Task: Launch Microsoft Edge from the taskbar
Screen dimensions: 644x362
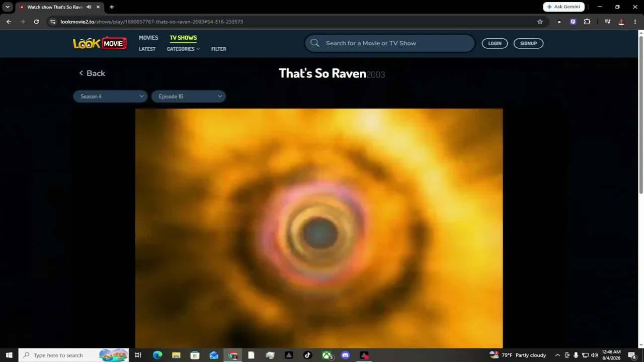Action: (x=157, y=355)
